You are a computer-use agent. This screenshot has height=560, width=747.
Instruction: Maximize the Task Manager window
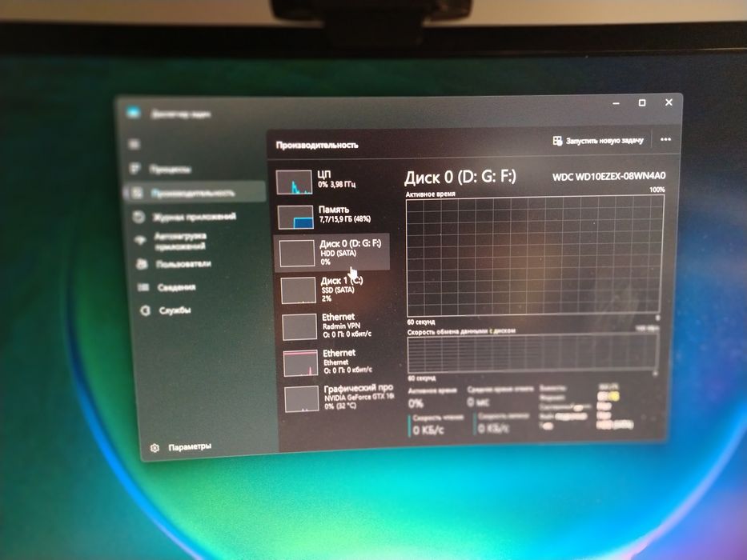(x=642, y=103)
